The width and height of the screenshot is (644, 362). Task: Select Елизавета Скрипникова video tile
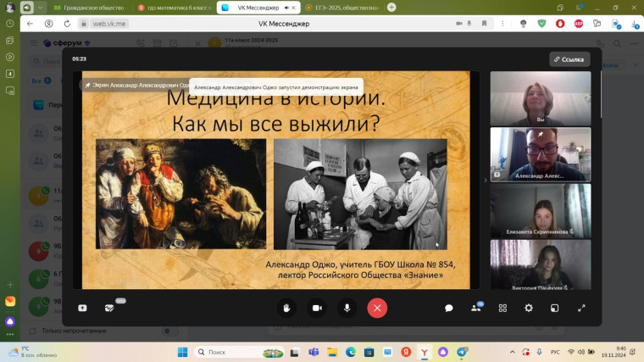pos(541,211)
